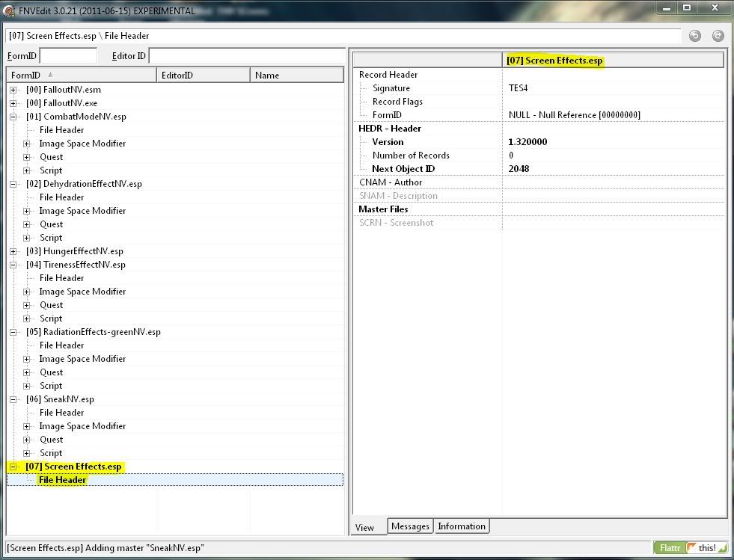This screenshot has height=560, width=734.
Task: Select File Header under DehydrationEffectNV.esp
Action: pos(61,197)
